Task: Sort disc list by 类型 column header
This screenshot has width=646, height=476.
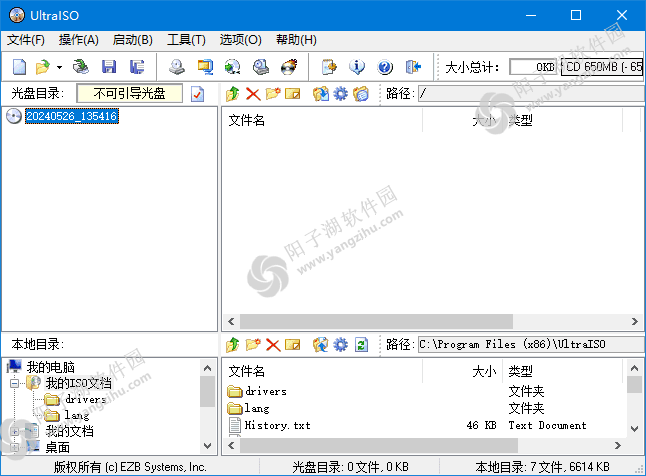Action: click(x=520, y=120)
